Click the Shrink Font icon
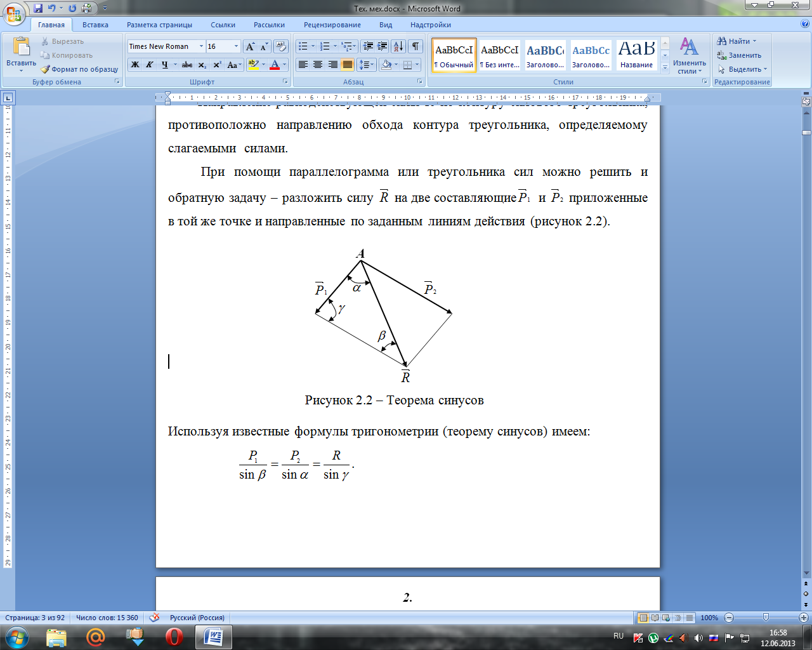 [264, 46]
